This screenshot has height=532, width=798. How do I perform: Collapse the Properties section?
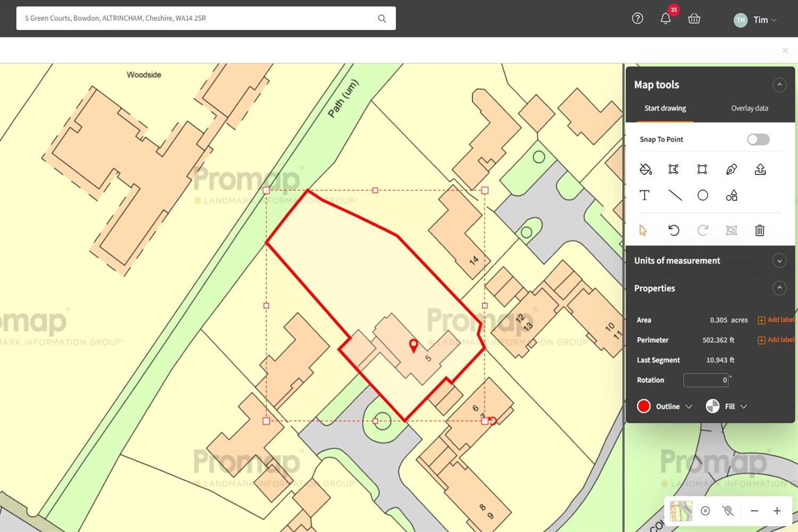coord(779,288)
